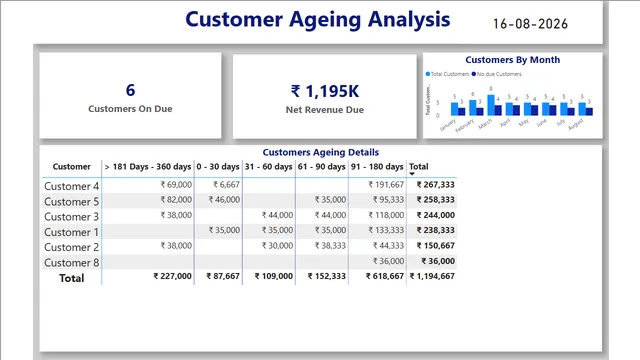This screenshot has height=360, width=640.
Task: Click the Total row label
Action: point(71,278)
